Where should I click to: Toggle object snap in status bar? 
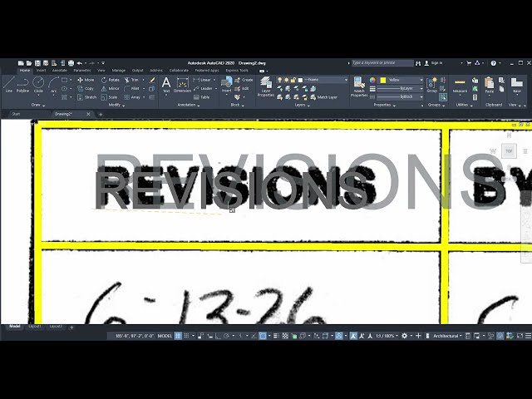(263, 336)
